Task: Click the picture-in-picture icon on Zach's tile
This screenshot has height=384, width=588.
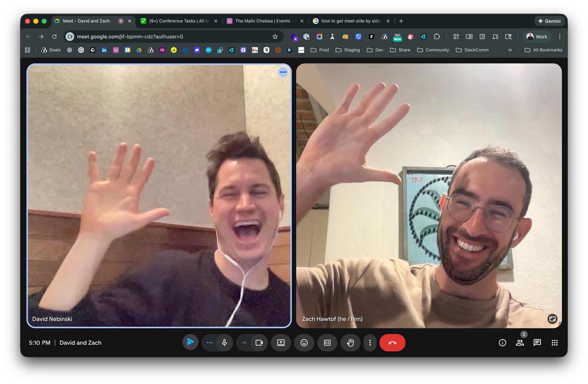Action: [x=552, y=319]
